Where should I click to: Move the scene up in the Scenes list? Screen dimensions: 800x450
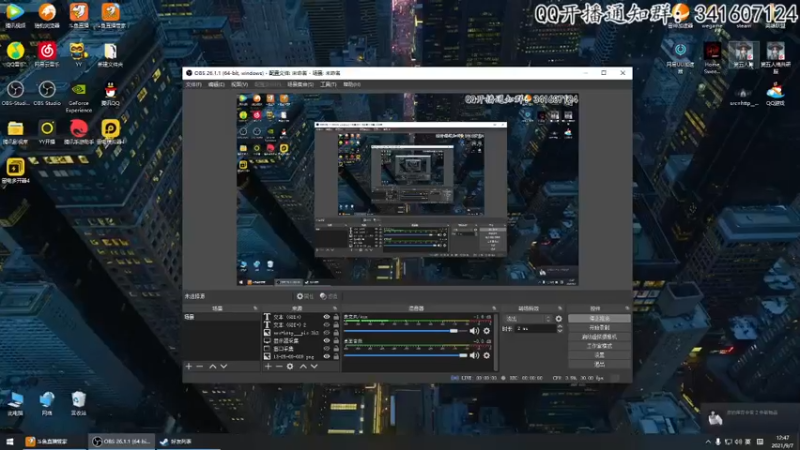(x=213, y=366)
